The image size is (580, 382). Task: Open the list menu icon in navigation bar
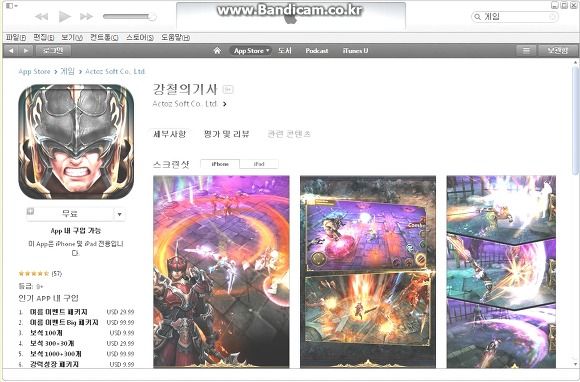click(x=526, y=50)
